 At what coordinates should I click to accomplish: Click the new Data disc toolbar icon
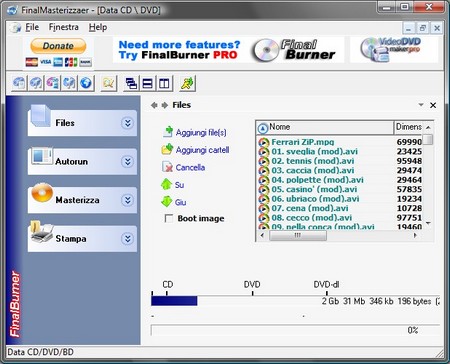pyautogui.click(x=19, y=83)
